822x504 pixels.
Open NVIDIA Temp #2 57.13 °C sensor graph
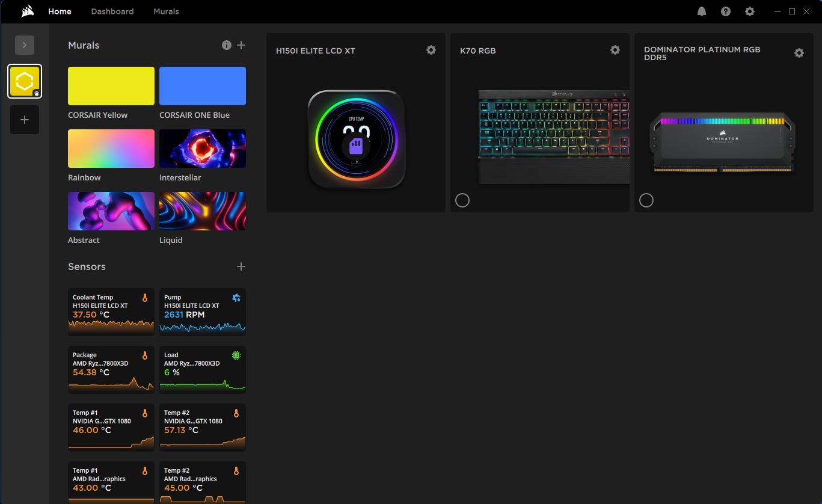click(x=203, y=443)
